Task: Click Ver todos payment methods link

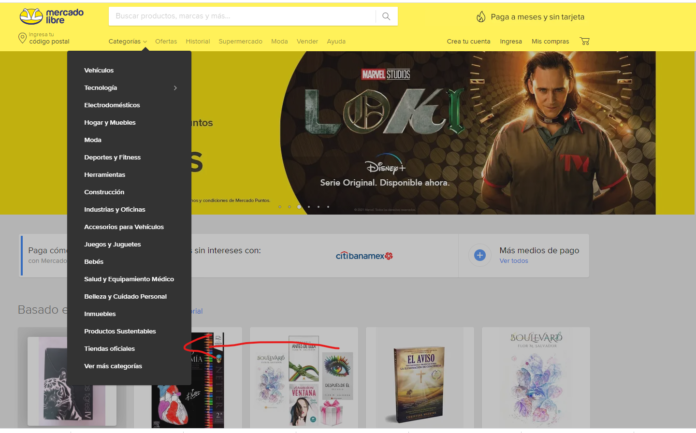Action: 513,261
